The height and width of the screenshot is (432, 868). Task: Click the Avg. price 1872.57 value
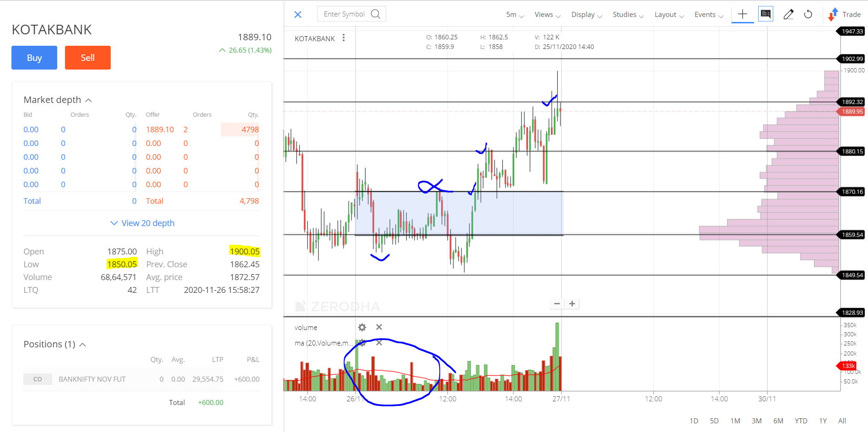[245, 277]
